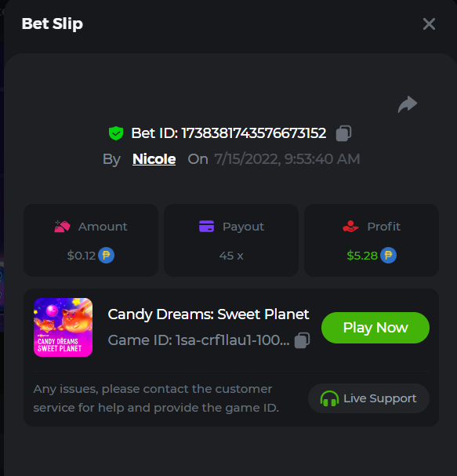Close the Bet Slip dialog
The width and height of the screenshot is (457, 476).
pyautogui.click(x=429, y=24)
